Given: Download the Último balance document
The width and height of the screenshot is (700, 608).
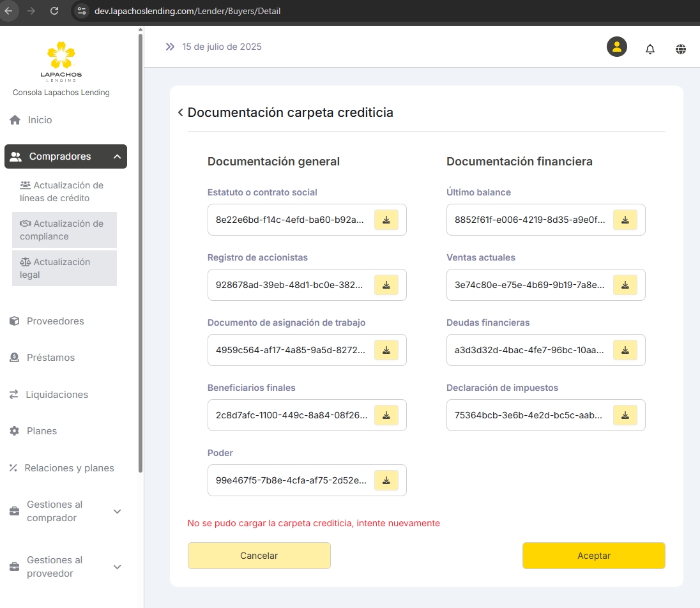Looking at the screenshot, I should (625, 220).
